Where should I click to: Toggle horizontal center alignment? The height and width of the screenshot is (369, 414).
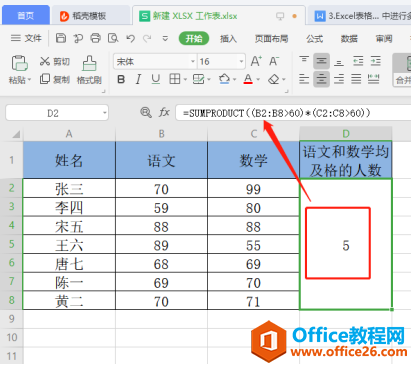pos(321,79)
